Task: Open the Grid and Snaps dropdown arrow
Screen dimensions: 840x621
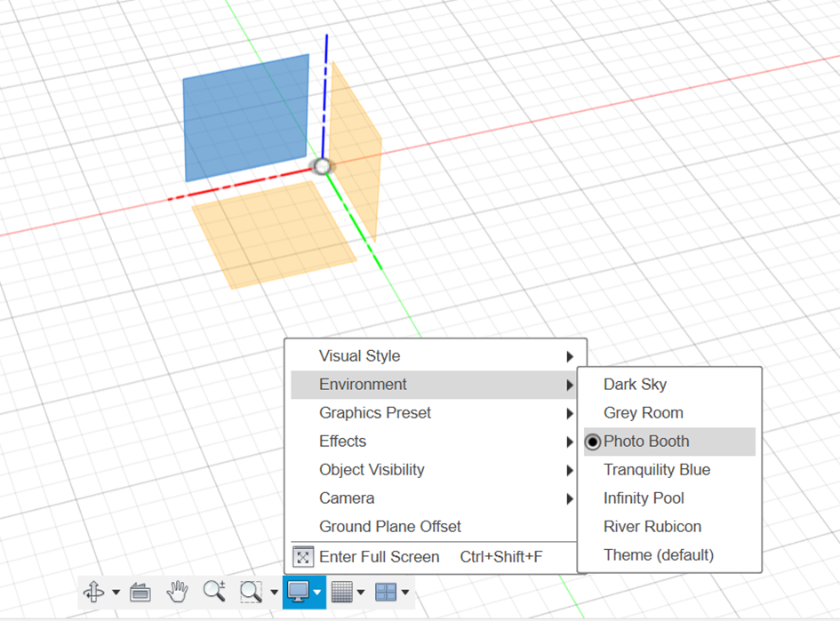Action: click(361, 593)
